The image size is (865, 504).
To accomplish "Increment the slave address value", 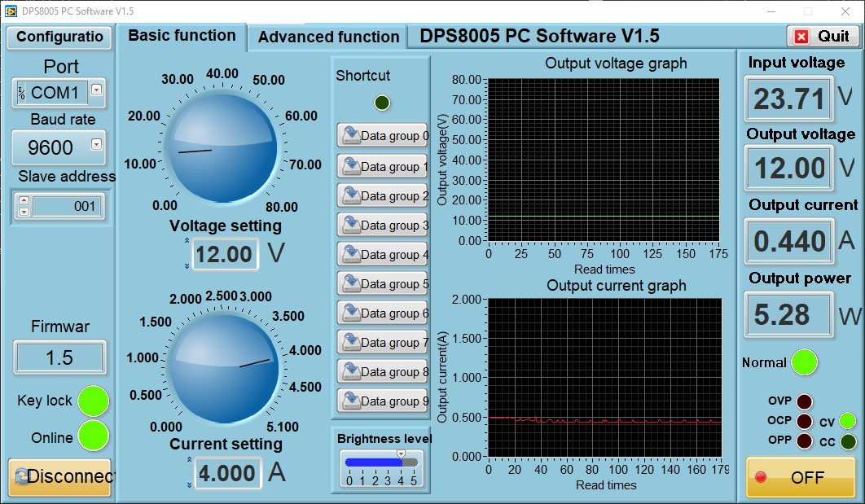I will tap(24, 201).
